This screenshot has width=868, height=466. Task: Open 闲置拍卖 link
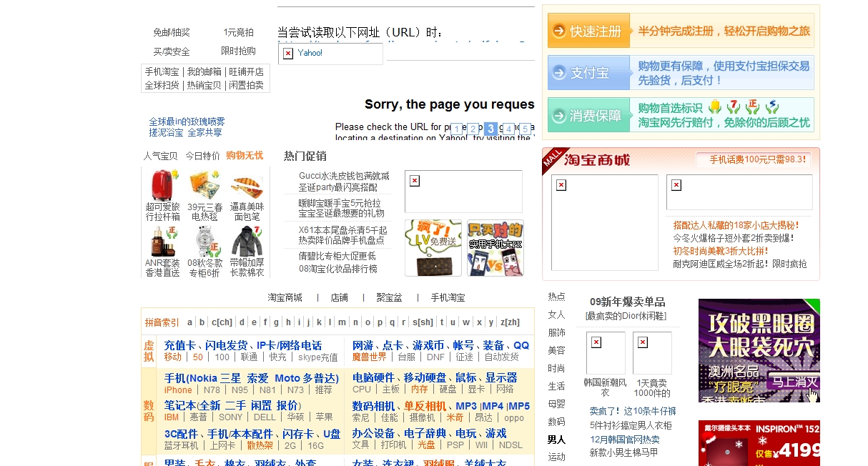pyautogui.click(x=247, y=85)
